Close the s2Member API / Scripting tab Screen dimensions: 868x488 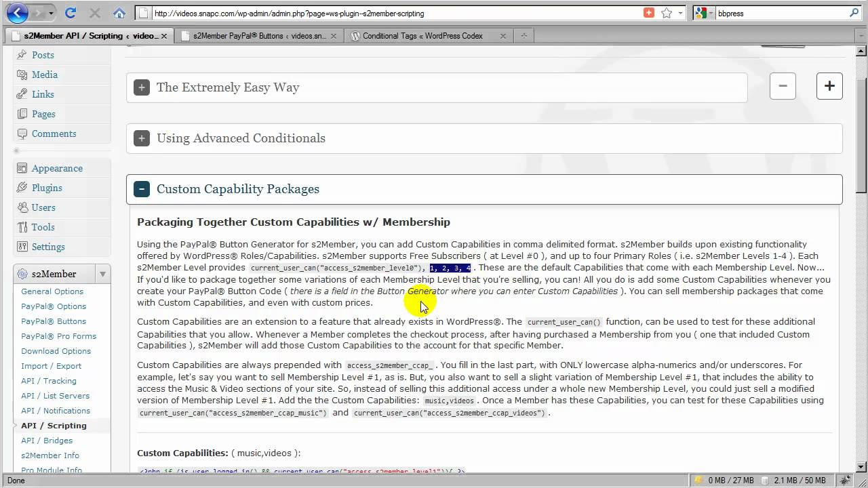click(164, 36)
